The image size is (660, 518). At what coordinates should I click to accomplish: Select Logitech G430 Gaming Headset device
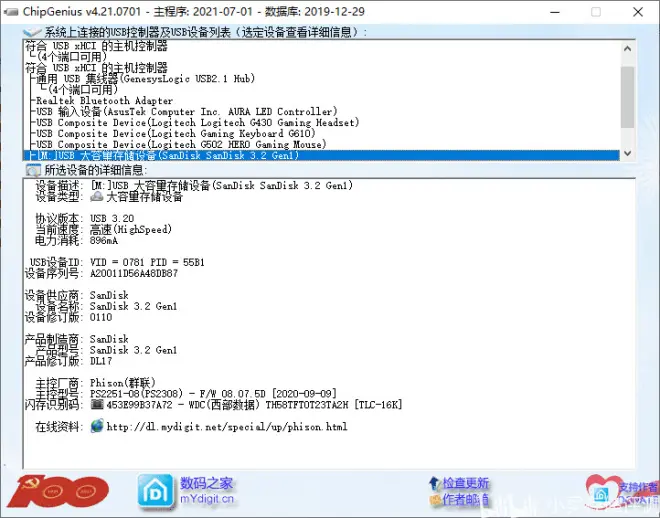(196, 123)
